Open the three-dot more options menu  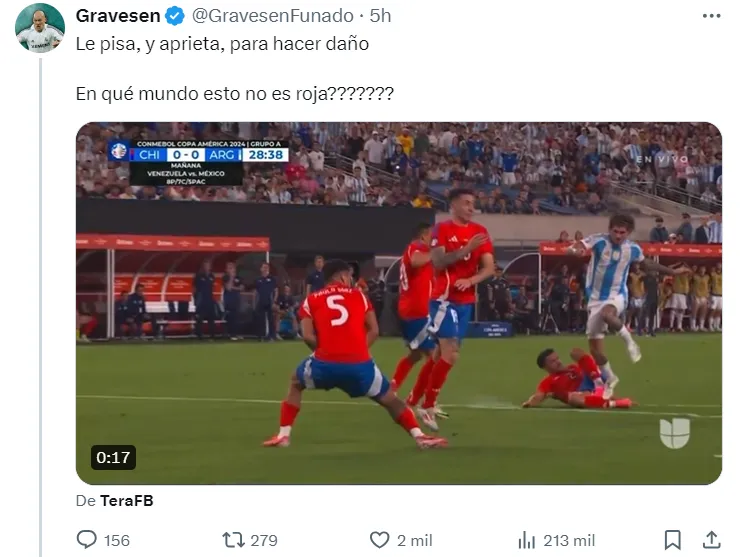point(711,16)
